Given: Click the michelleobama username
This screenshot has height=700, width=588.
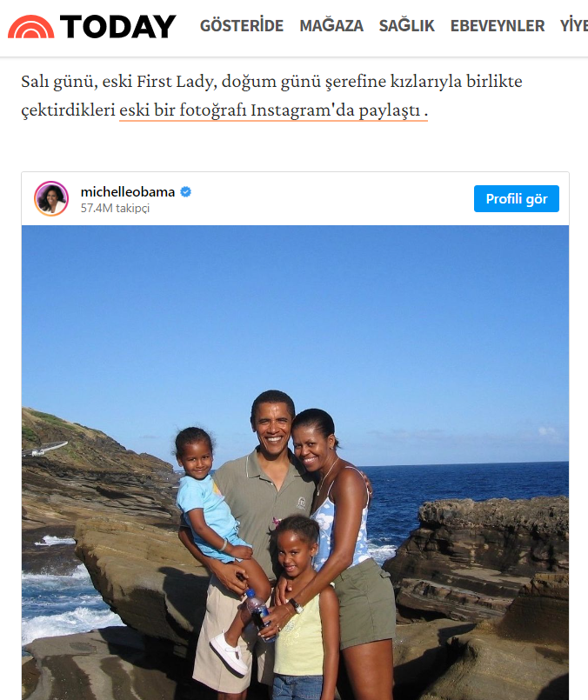Looking at the screenshot, I should click(x=128, y=192).
